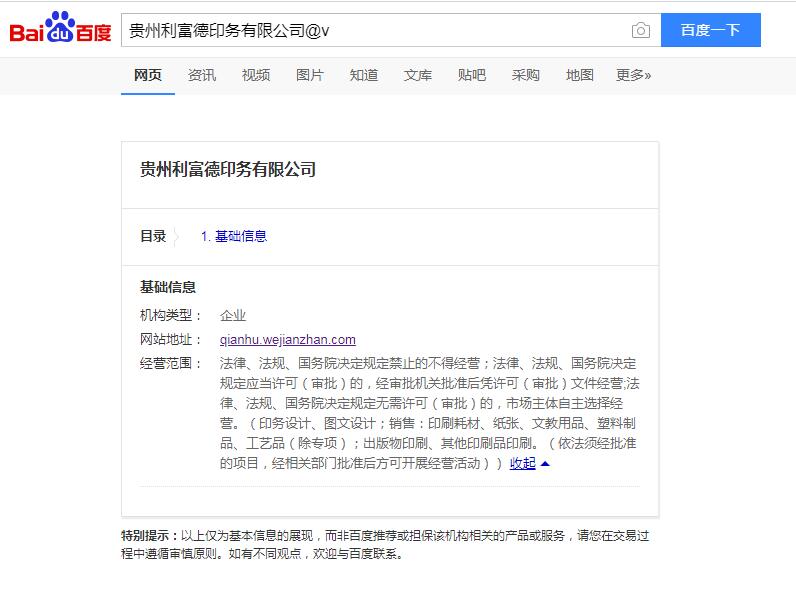
Task: Open the 视频 tab
Action: pyautogui.click(x=256, y=75)
